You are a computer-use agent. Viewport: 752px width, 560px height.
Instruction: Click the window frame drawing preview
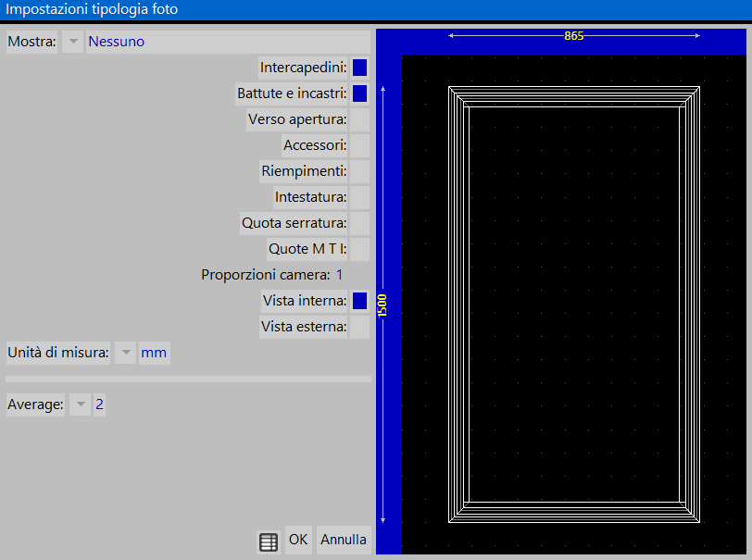[x=573, y=305]
